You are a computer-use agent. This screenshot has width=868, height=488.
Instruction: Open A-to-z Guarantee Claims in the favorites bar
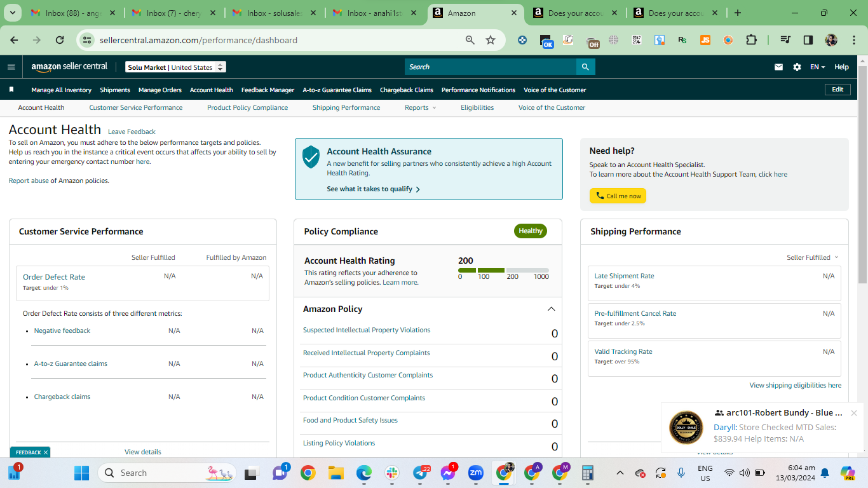pos(337,90)
